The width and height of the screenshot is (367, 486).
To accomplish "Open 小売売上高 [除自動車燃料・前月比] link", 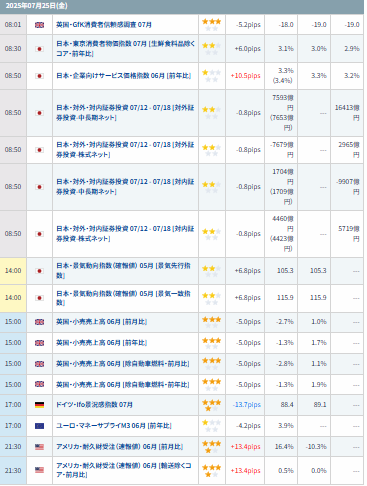I will point(122,364).
